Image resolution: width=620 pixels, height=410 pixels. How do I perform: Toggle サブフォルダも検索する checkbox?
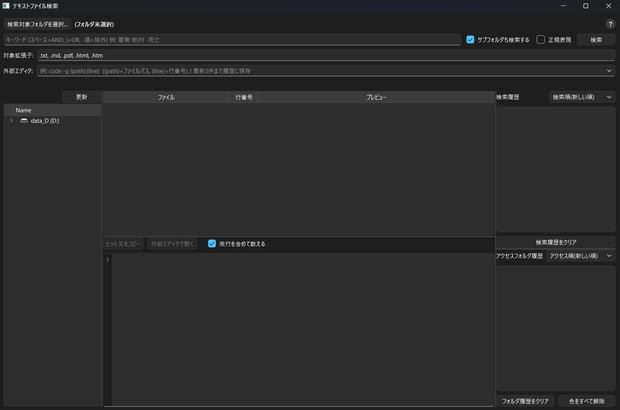470,40
